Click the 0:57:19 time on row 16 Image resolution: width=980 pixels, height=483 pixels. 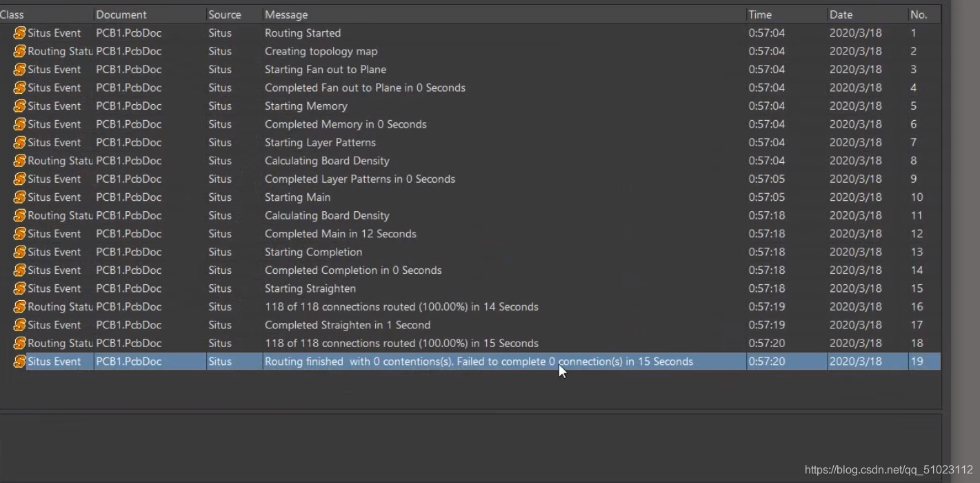tap(766, 307)
